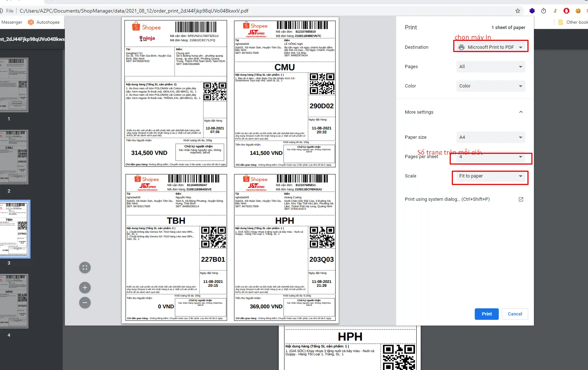Open the Scale Fit to paper dropdown
This screenshot has height=370, width=588.
coord(491,176)
